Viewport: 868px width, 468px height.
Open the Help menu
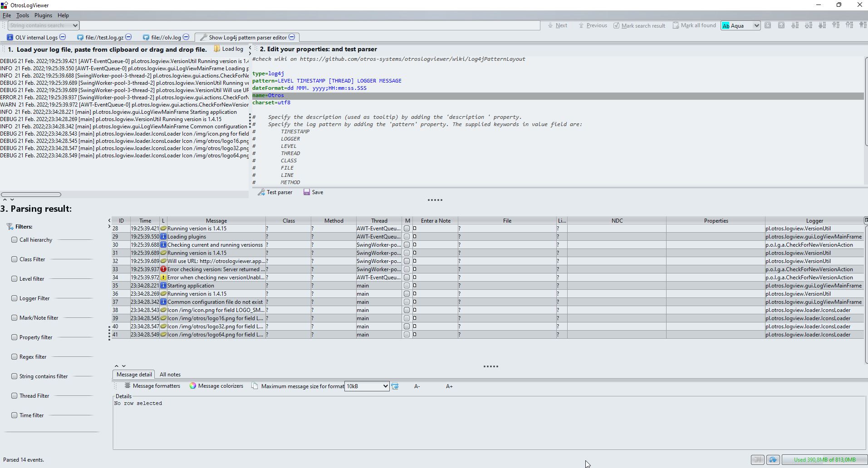pos(63,15)
